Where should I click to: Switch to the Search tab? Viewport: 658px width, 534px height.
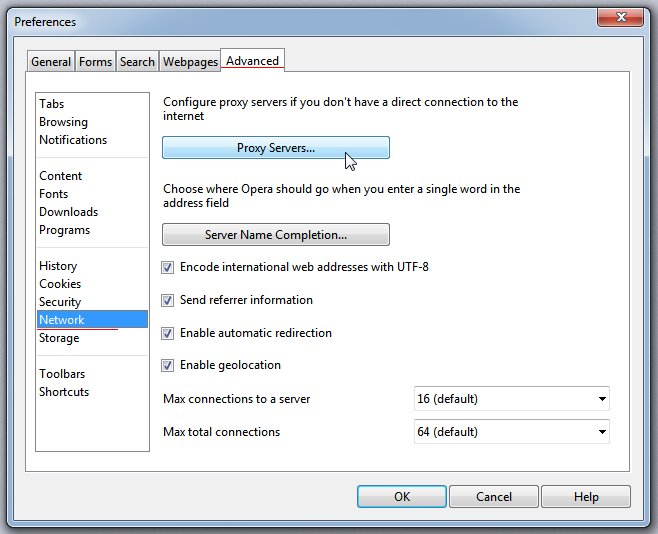pos(137,62)
